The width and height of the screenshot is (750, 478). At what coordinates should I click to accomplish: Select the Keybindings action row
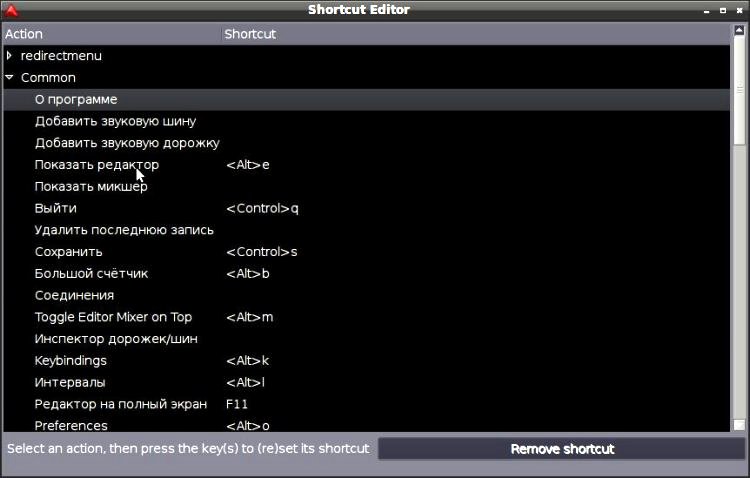point(366,361)
